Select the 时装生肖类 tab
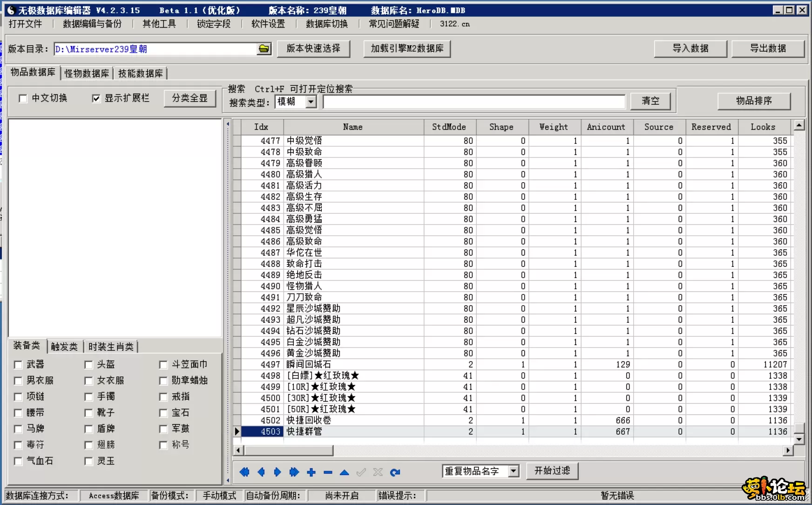812x505 pixels. (x=111, y=347)
